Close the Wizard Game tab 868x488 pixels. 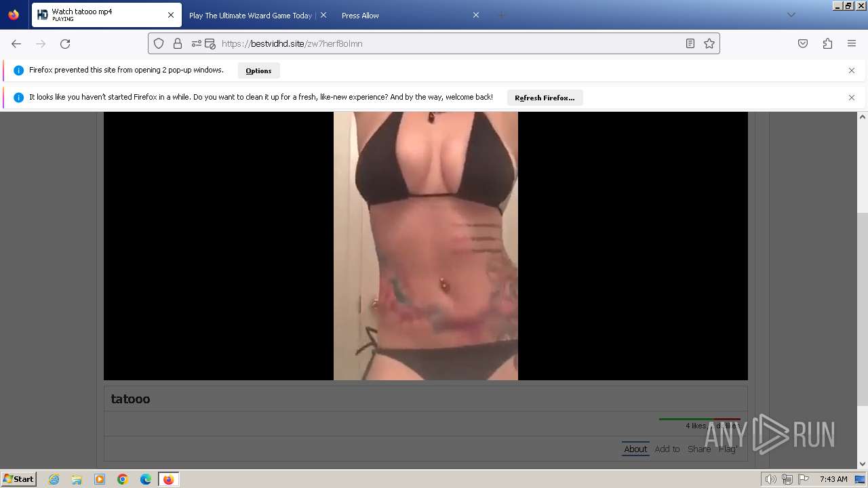323,15
